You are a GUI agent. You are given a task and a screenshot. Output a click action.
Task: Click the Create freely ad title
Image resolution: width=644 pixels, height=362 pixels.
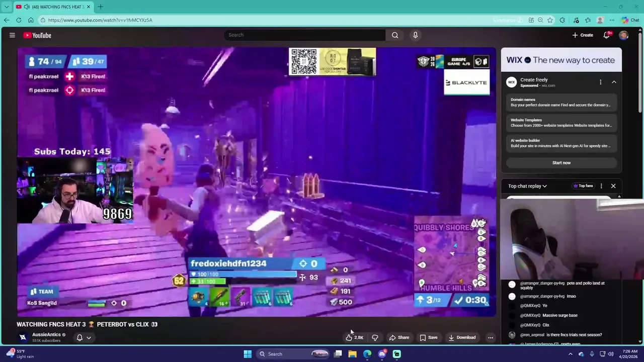point(534,79)
